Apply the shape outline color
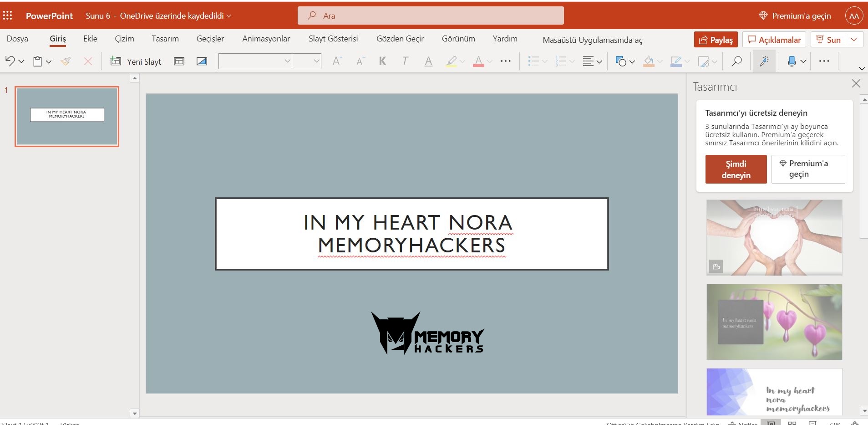868x425 pixels. [x=676, y=61]
